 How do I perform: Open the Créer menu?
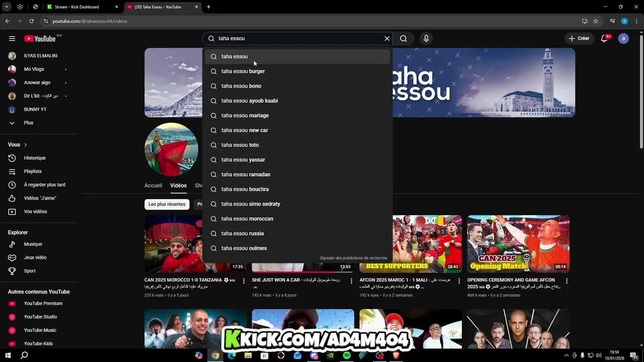tap(579, 39)
